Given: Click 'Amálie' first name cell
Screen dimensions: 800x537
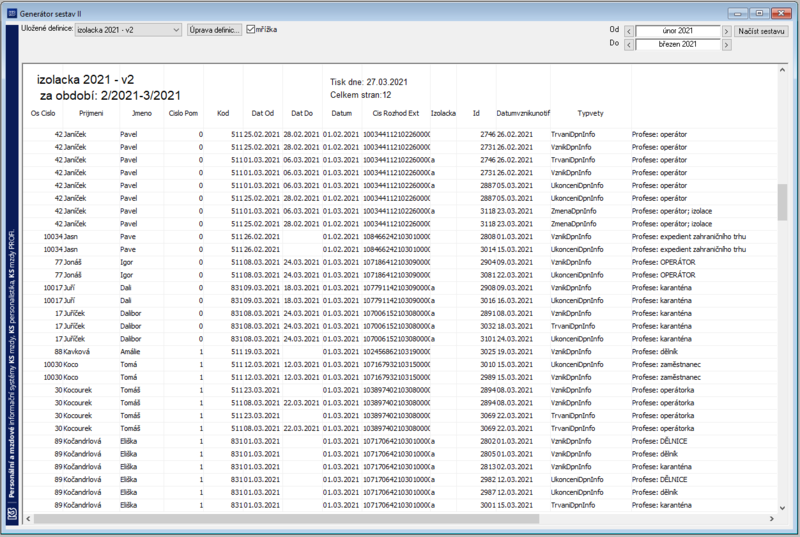Looking at the screenshot, I should [x=130, y=352].
